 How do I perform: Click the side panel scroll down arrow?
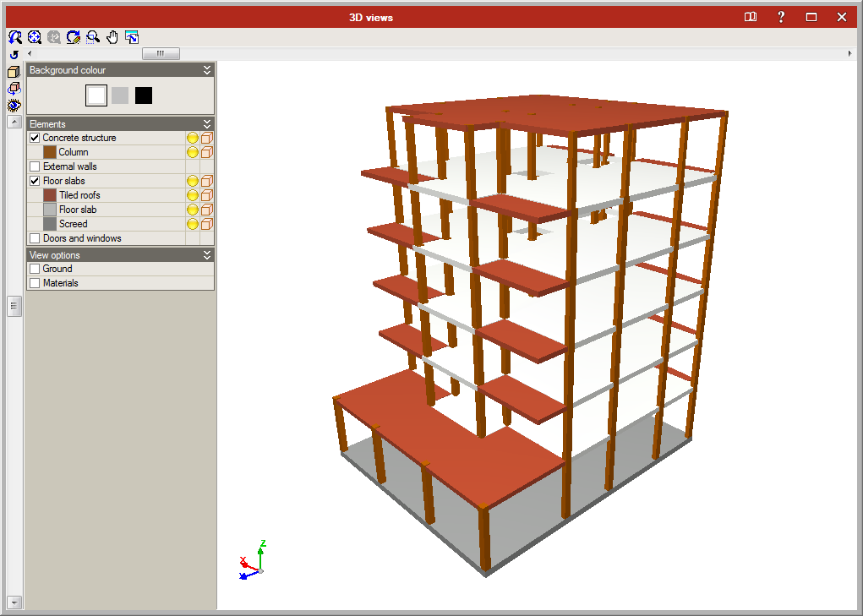(14, 602)
